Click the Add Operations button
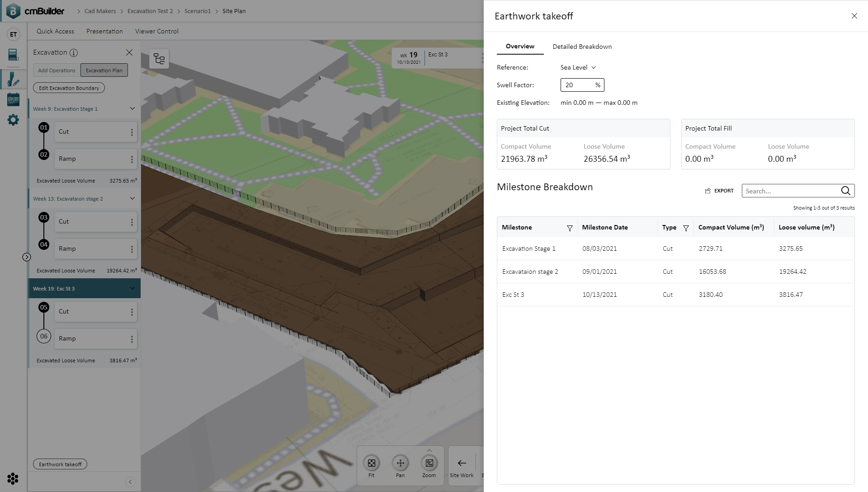Image resolution: width=868 pixels, height=492 pixels. point(56,70)
